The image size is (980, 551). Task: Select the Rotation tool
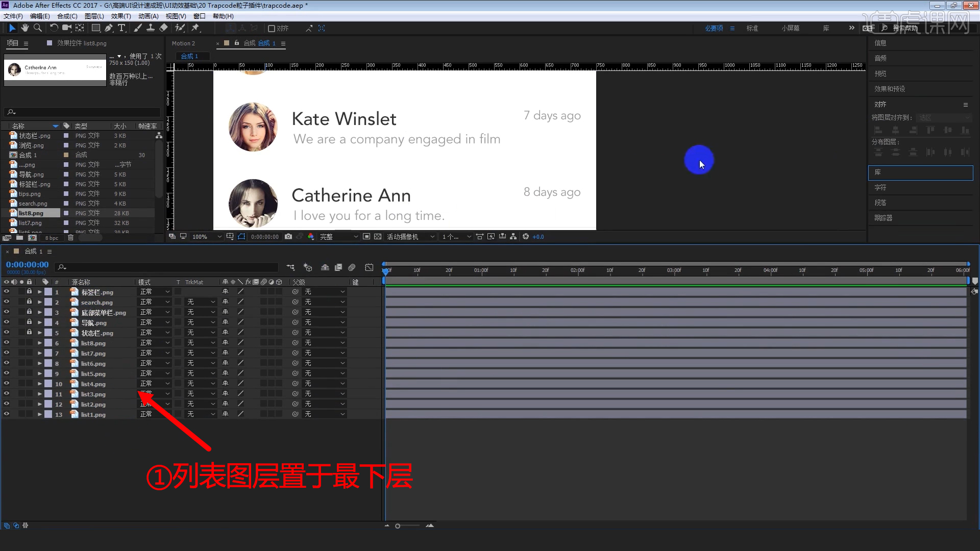point(54,28)
